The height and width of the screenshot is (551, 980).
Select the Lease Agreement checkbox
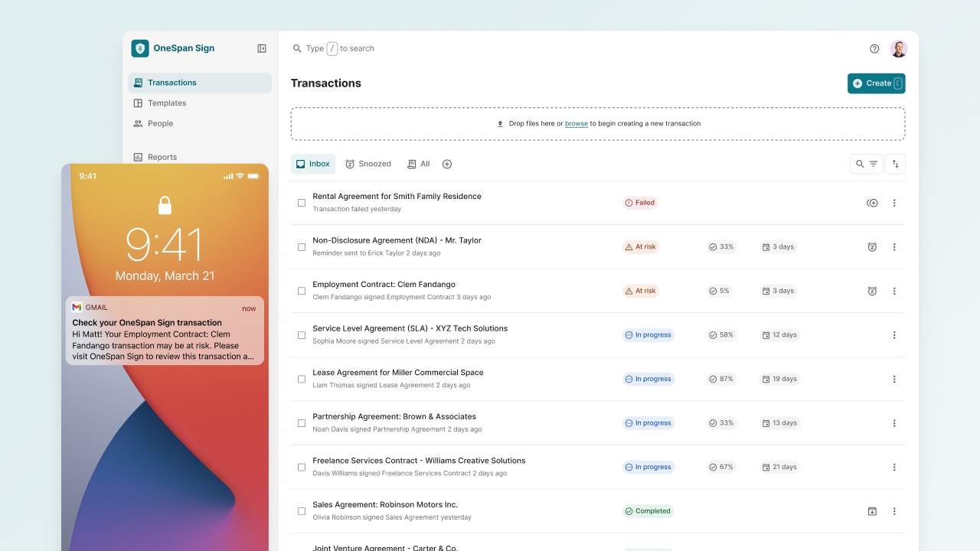301,379
